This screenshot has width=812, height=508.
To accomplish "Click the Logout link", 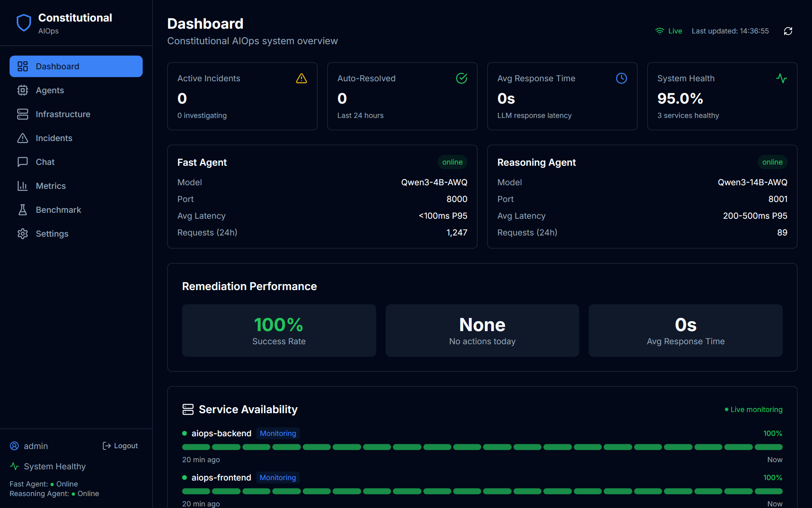I will tap(120, 446).
